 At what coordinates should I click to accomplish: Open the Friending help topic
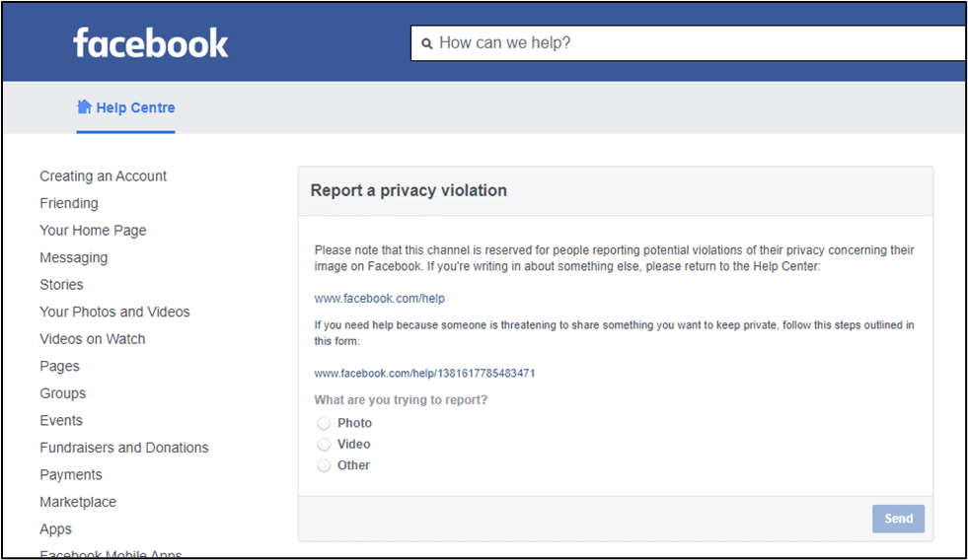(69, 203)
